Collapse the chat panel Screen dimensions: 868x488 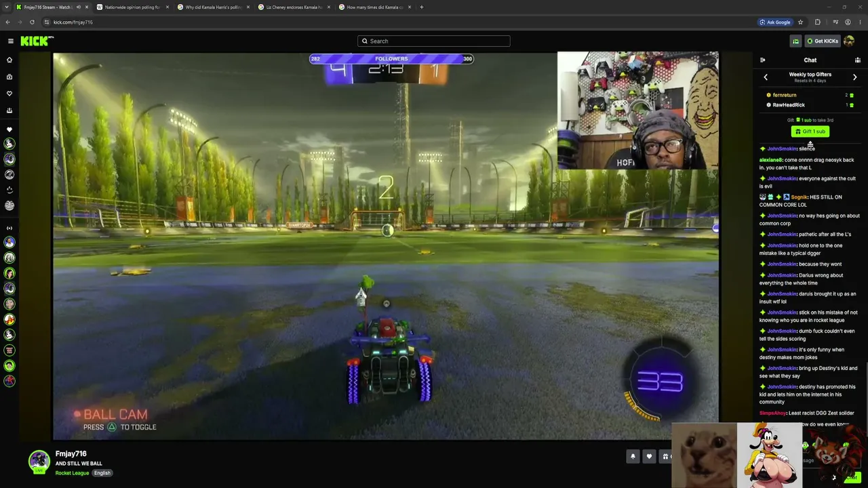pos(763,60)
